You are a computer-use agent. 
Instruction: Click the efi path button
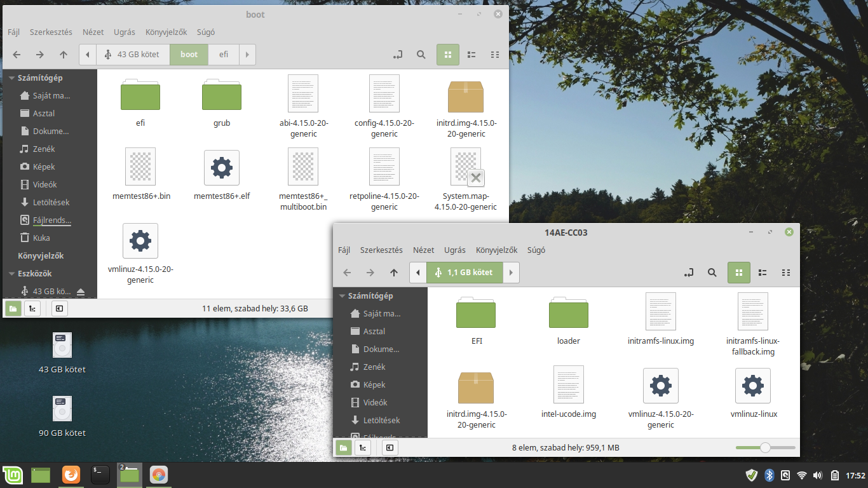click(224, 55)
